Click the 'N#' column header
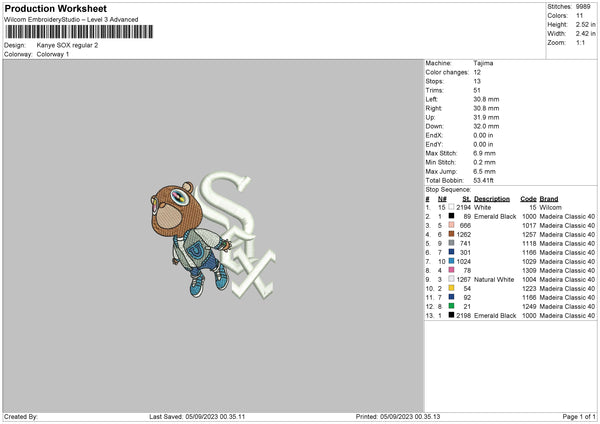Screen dimensions: 600x424 pyautogui.click(x=442, y=199)
